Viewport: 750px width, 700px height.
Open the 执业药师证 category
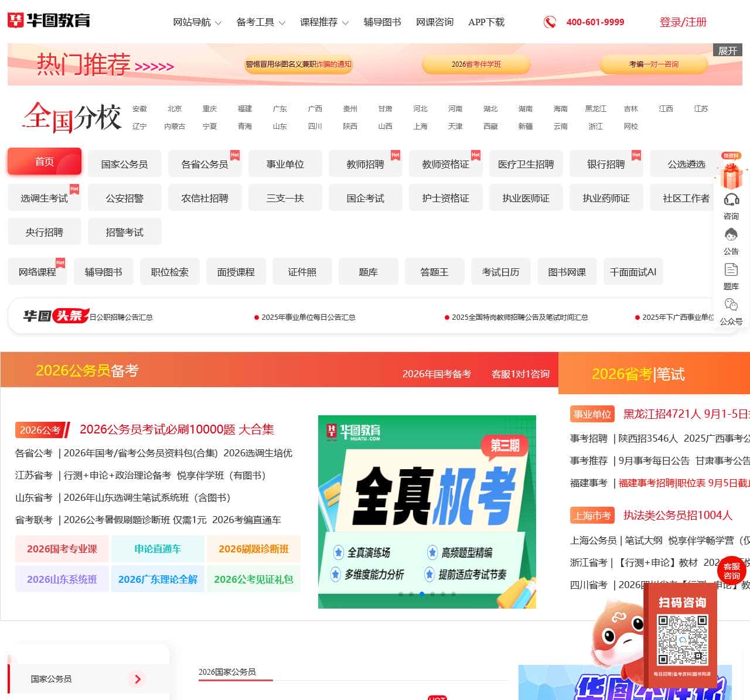click(x=606, y=198)
